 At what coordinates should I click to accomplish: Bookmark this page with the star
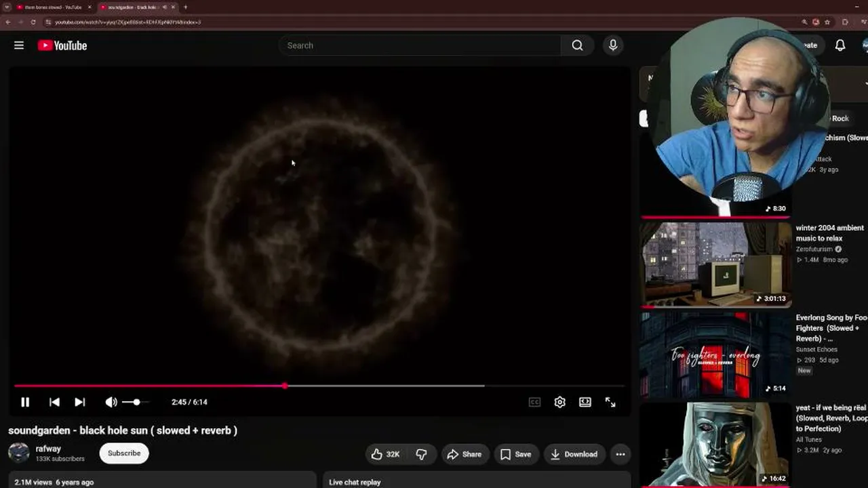pos(827,22)
